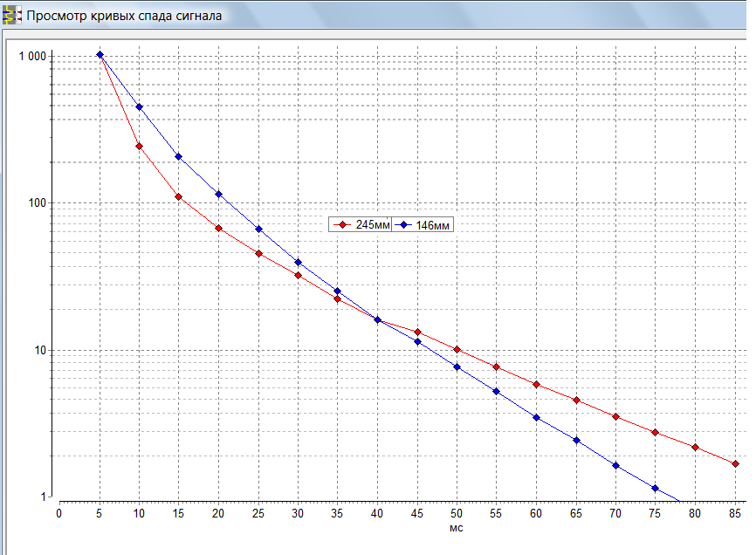Click the blue data point at 70 ms
The width and height of the screenshot is (756, 555).
point(615,465)
